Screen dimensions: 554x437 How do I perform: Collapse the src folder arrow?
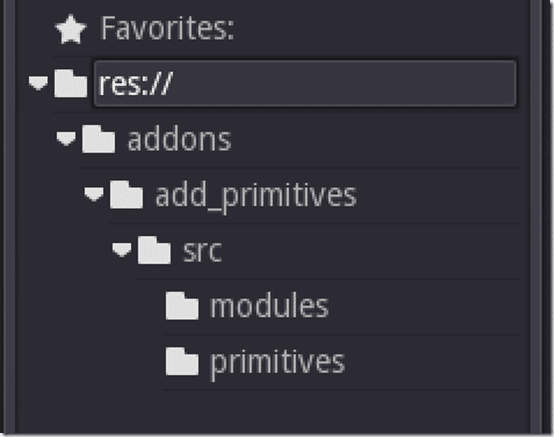pos(122,250)
